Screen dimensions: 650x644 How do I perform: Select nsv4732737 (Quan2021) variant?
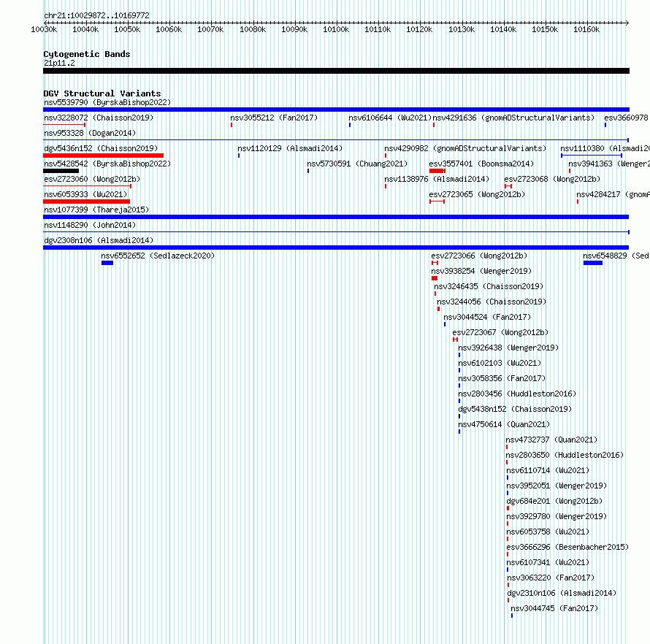click(x=551, y=440)
